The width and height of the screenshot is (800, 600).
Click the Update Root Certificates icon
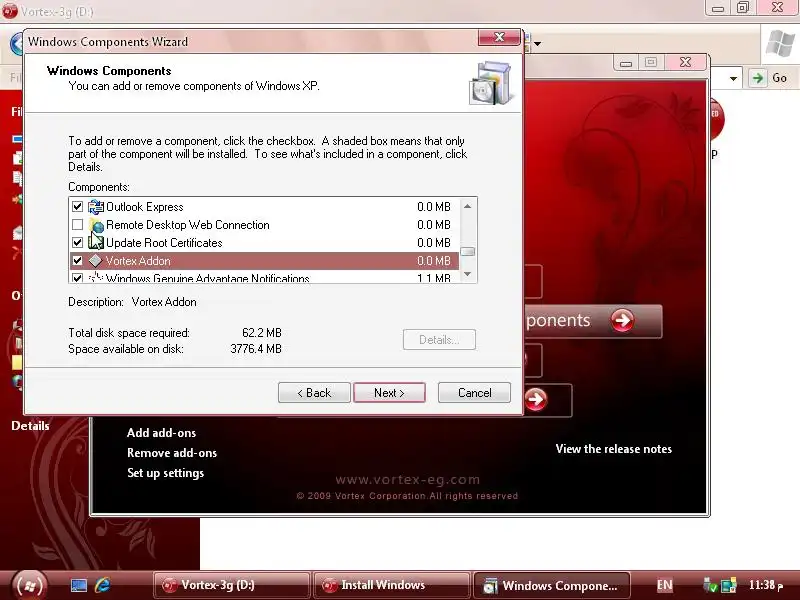tap(95, 242)
